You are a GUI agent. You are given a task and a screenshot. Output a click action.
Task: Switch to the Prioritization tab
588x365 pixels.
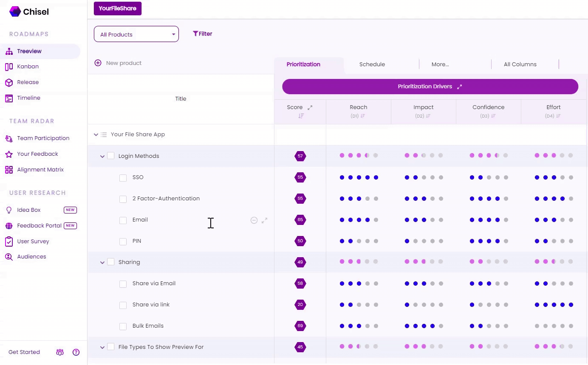[303, 65]
